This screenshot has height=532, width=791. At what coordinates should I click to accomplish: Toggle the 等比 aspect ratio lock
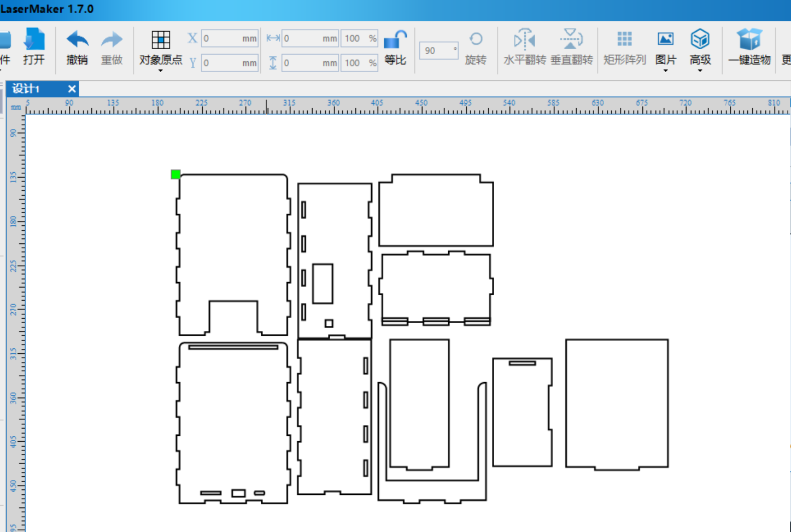click(395, 47)
